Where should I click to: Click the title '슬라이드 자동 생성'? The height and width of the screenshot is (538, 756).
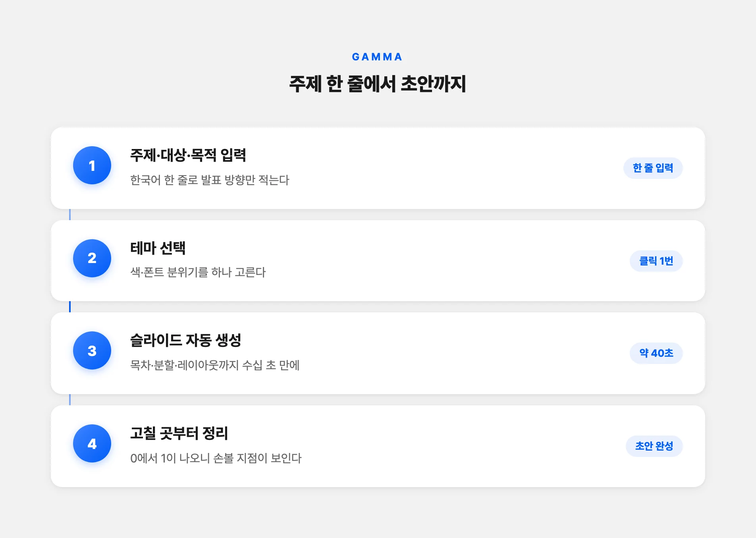click(186, 340)
